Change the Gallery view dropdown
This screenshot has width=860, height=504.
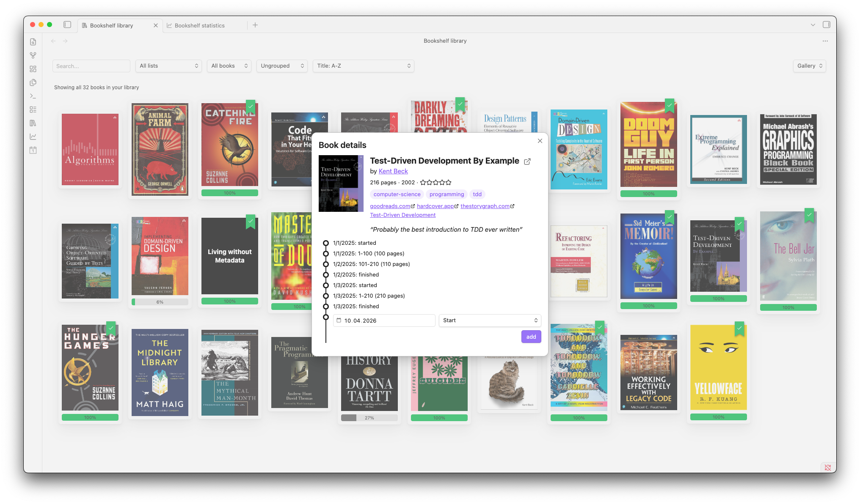tap(809, 66)
